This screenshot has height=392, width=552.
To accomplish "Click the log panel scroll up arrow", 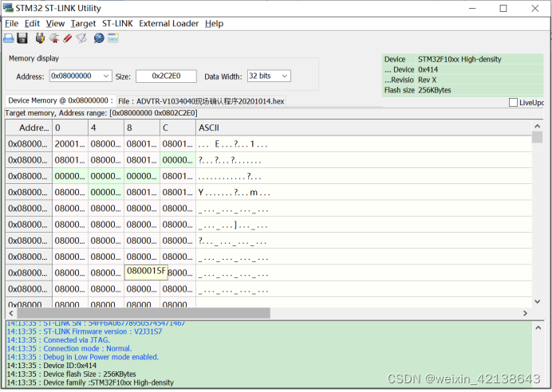I will 538,328.
